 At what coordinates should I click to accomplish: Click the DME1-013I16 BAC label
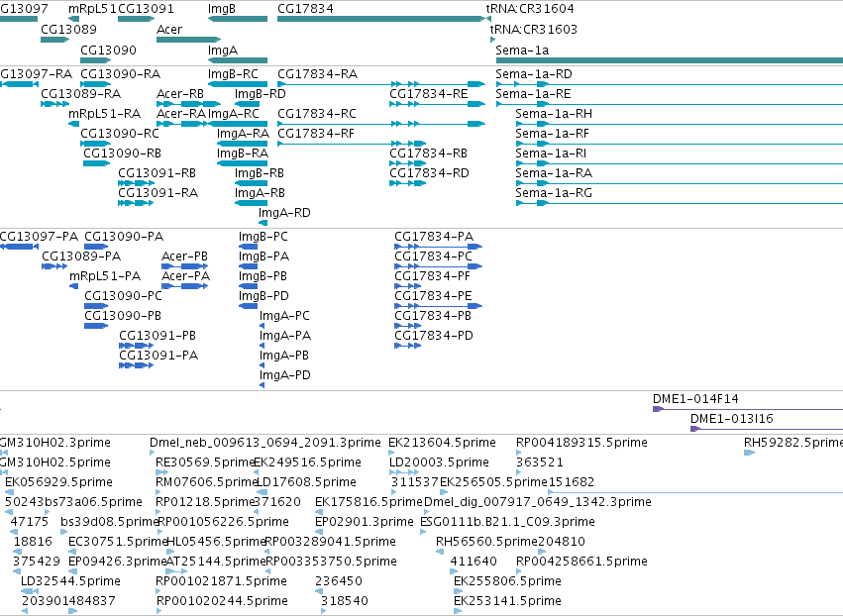pos(732,419)
